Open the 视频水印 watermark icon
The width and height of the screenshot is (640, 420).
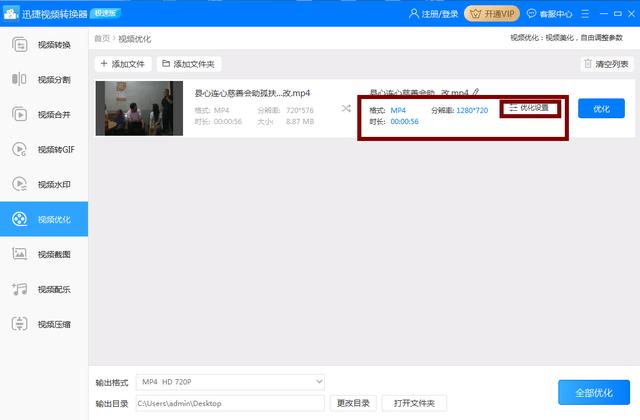20,184
